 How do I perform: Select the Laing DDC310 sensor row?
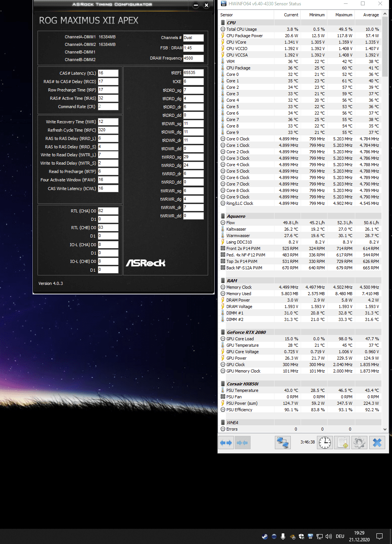[300, 242]
